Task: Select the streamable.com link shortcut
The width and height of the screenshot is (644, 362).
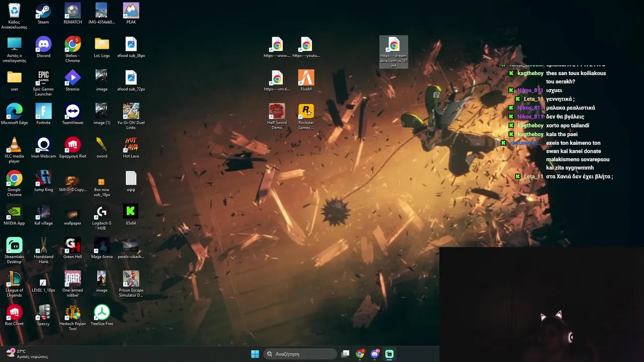Action: tap(393, 52)
